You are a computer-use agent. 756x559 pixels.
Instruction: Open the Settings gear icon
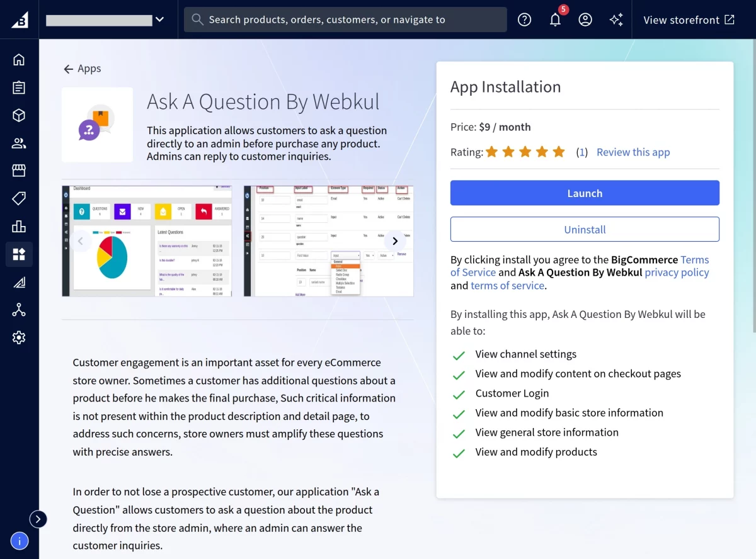(19, 337)
